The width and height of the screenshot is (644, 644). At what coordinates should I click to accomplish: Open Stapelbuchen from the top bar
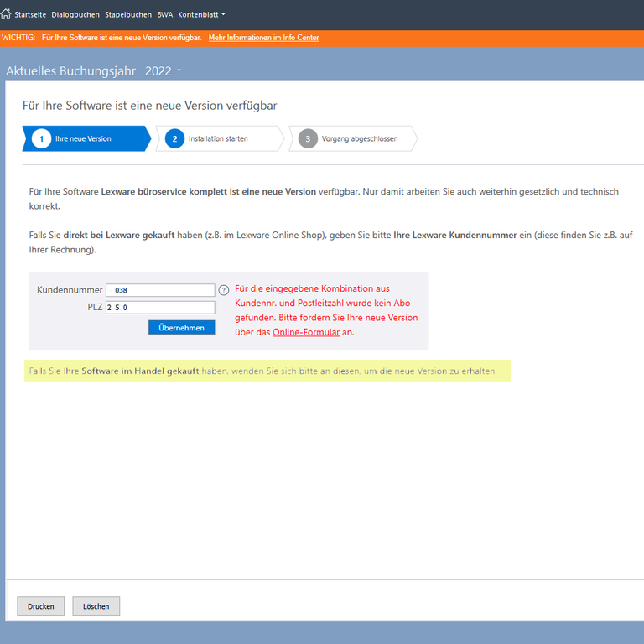[128, 15]
